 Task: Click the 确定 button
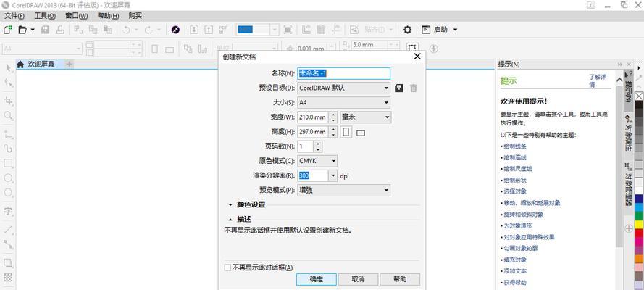coord(317,279)
